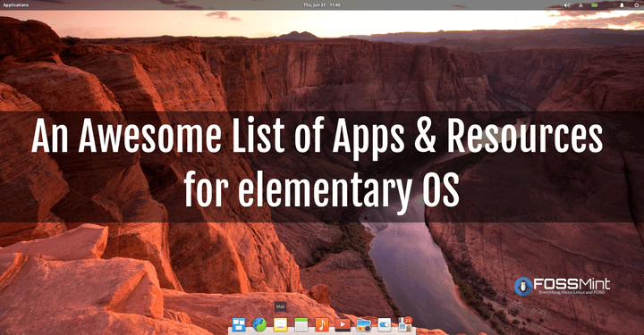Open the Photos app in the dock

(363, 325)
